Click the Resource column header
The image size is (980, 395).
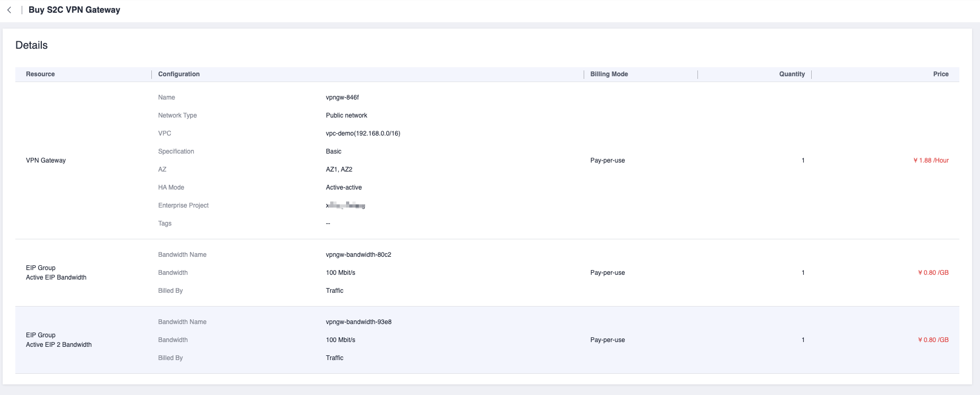pyautogui.click(x=40, y=74)
